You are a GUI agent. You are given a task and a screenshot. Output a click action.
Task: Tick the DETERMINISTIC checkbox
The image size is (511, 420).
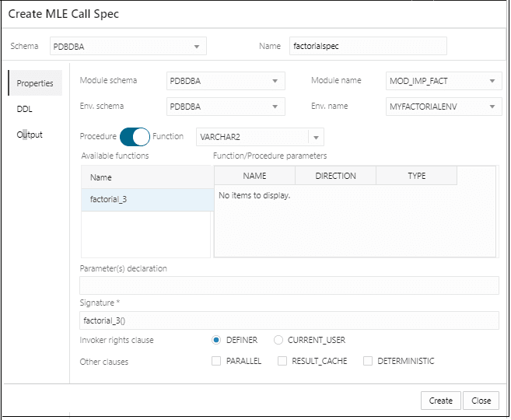[x=368, y=361]
